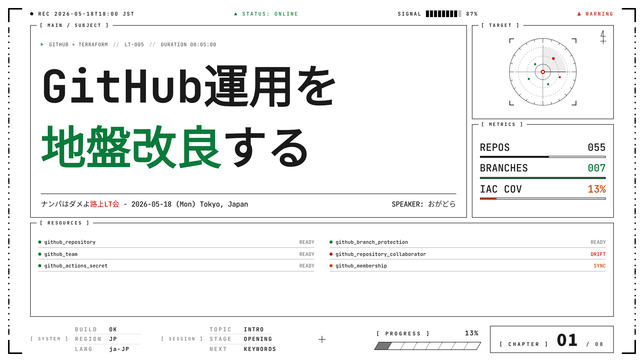Click the github_branch_protection resource row name
This screenshot has height=362, width=644.
click(372, 242)
